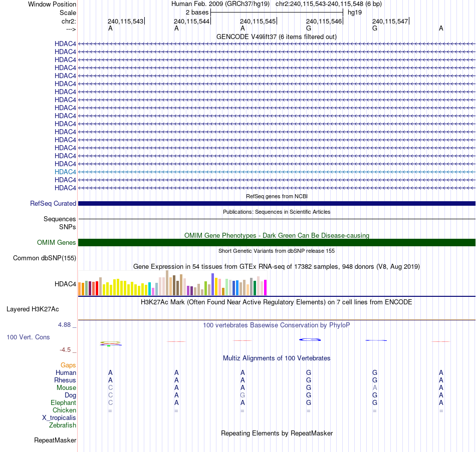Screen dimensions: 476x452
Task: Click the magenta last bar in GTEx chart
Action: [266, 288]
